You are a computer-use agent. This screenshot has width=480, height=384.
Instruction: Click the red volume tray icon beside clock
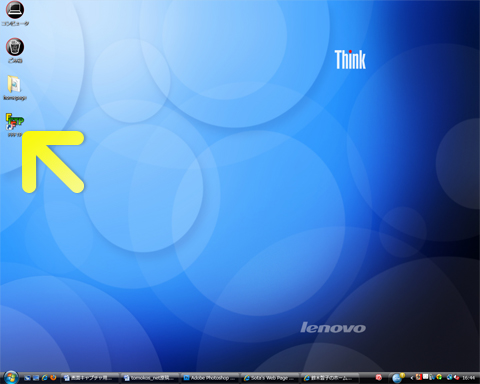pos(457,378)
